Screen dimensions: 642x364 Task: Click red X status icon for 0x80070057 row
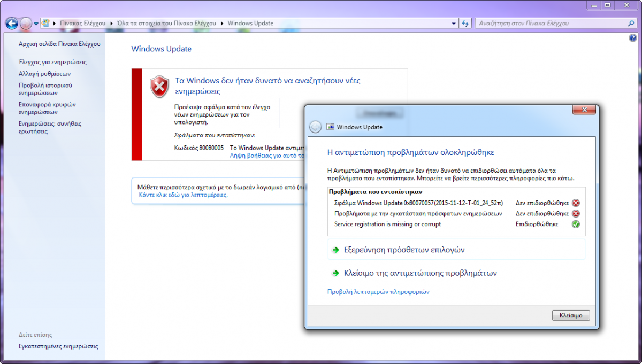click(x=576, y=203)
